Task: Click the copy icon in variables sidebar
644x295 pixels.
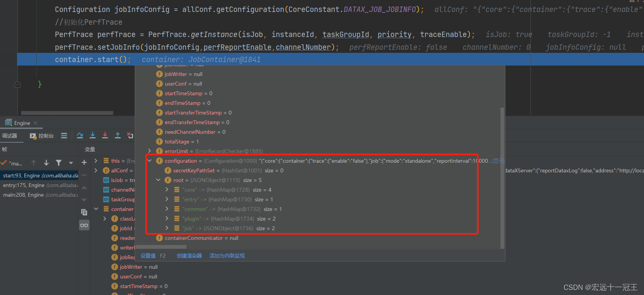Action: [84, 212]
